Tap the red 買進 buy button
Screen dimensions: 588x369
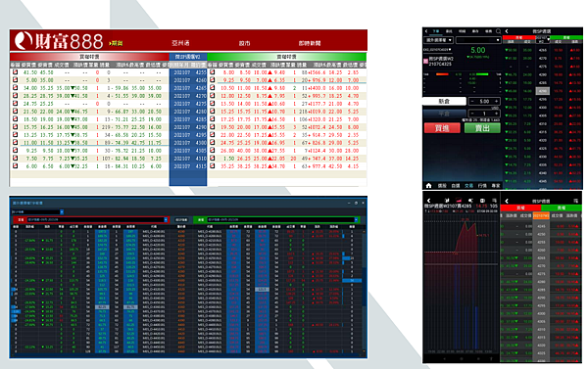[442, 128]
